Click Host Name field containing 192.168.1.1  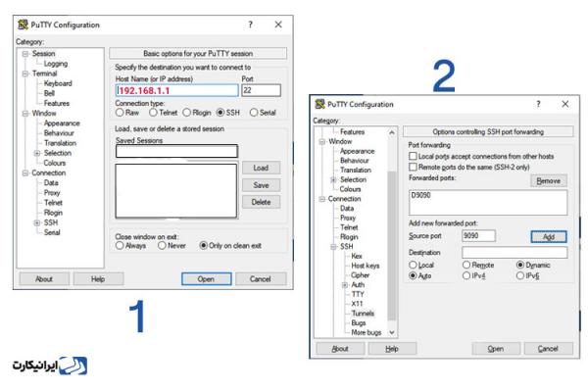tap(176, 90)
